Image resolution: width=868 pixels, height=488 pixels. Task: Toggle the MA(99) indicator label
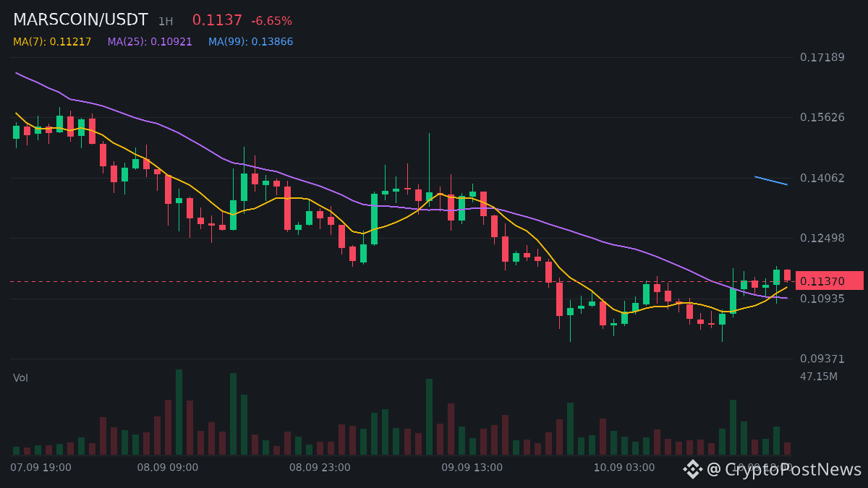(x=251, y=42)
